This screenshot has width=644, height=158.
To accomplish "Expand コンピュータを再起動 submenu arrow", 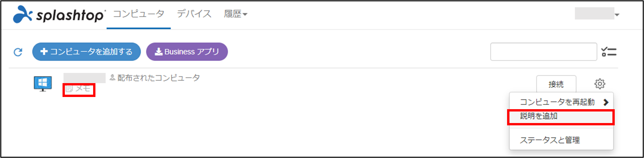I will point(606,102).
